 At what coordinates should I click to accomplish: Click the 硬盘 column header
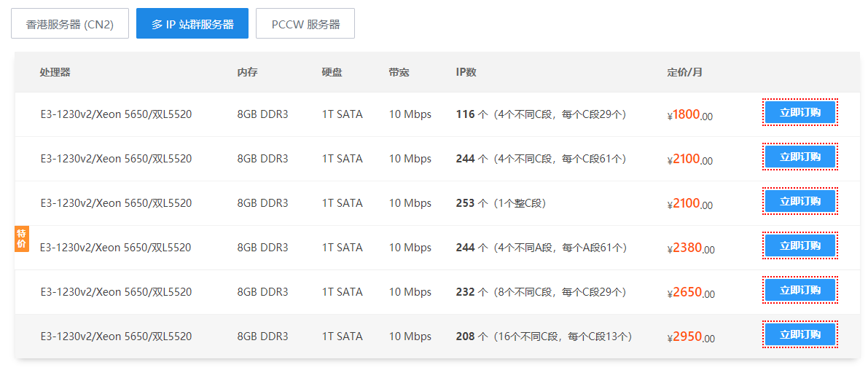coord(332,72)
